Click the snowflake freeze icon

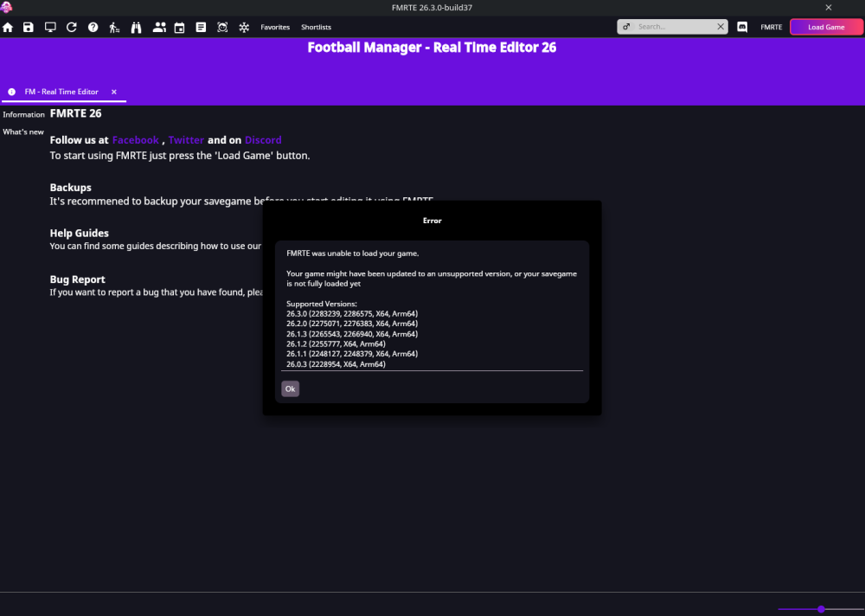pos(244,27)
